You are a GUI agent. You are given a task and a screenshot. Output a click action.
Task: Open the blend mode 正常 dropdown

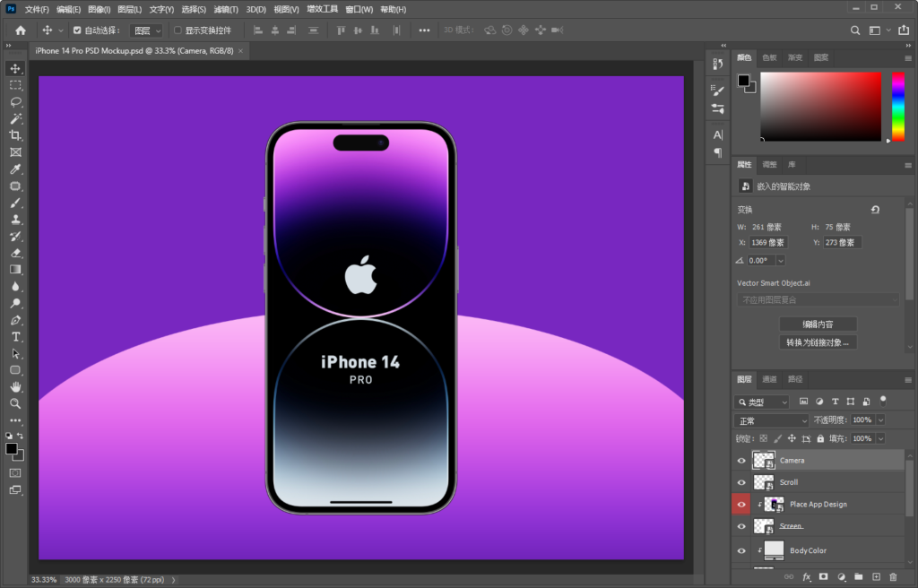click(771, 420)
